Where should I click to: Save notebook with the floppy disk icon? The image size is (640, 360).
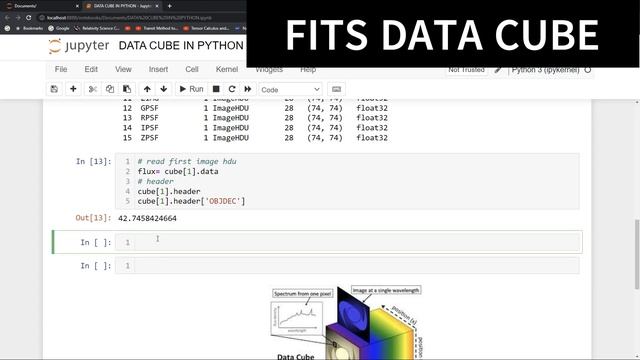pos(54,89)
